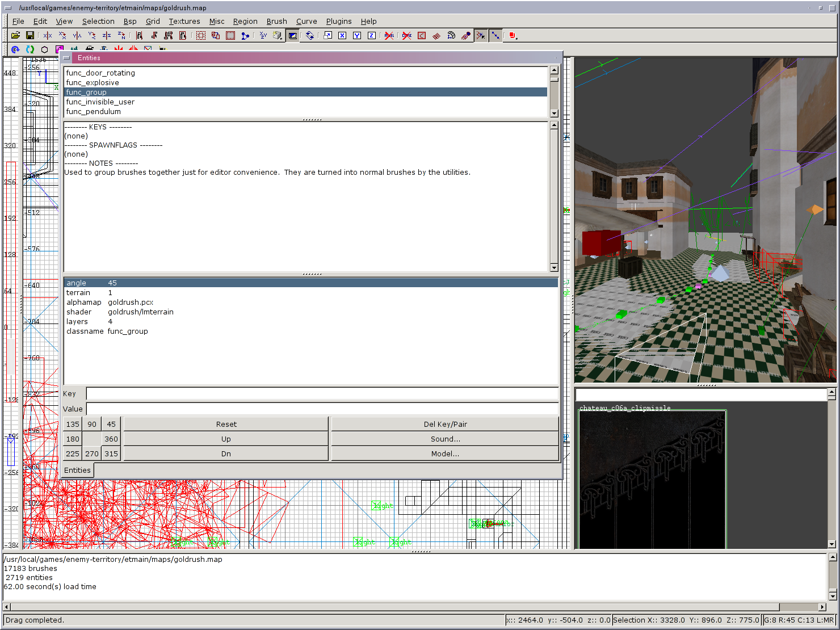Click the Select Complete Tall icon
The width and height of the screenshot is (840, 630).
[139, 35]
